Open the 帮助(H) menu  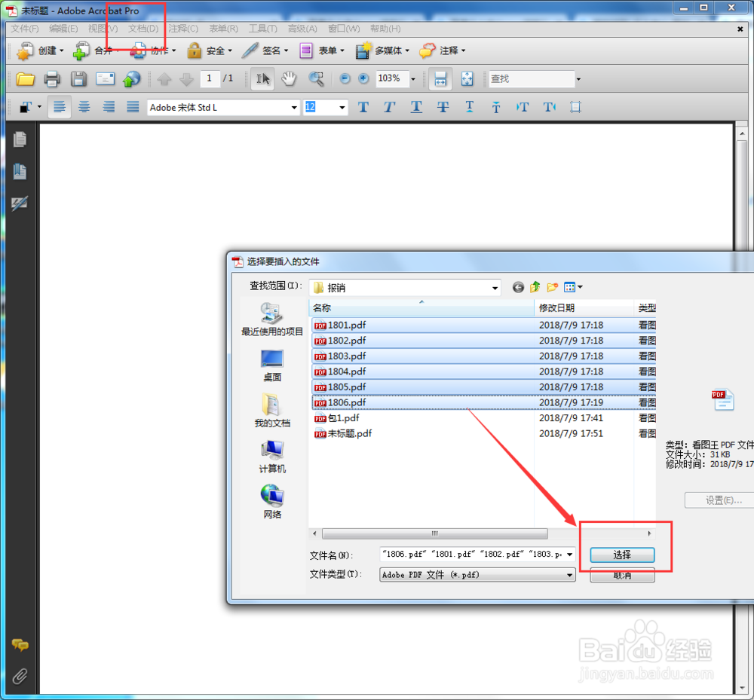tap(385, 29)
